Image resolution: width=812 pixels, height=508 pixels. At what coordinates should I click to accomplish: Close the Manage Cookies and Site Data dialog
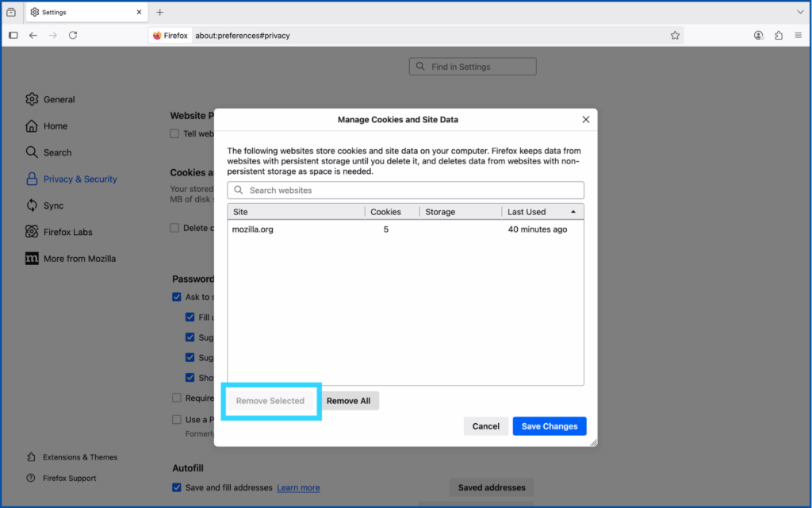(x=586, y=120)
